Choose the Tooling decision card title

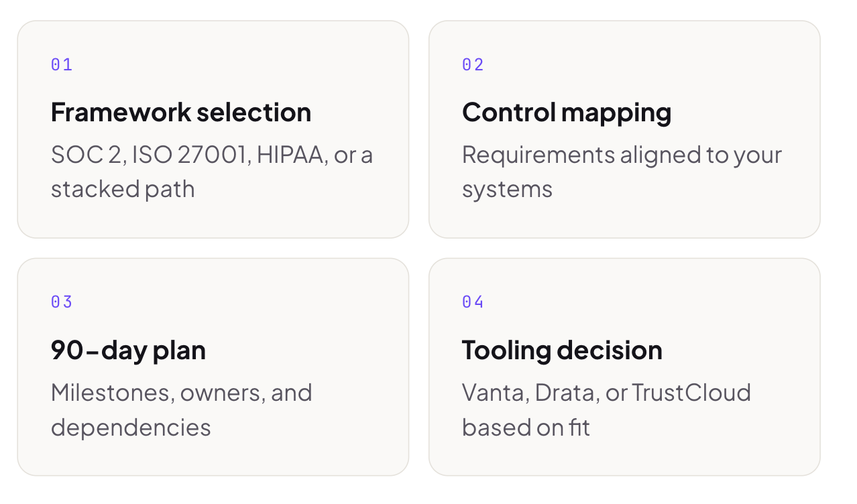pos(562,350)
